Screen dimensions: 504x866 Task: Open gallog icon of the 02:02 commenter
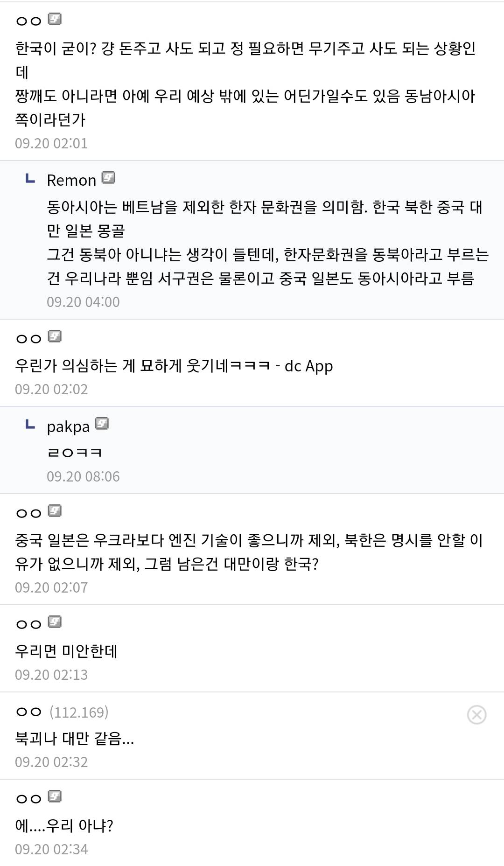click(55, 336)
